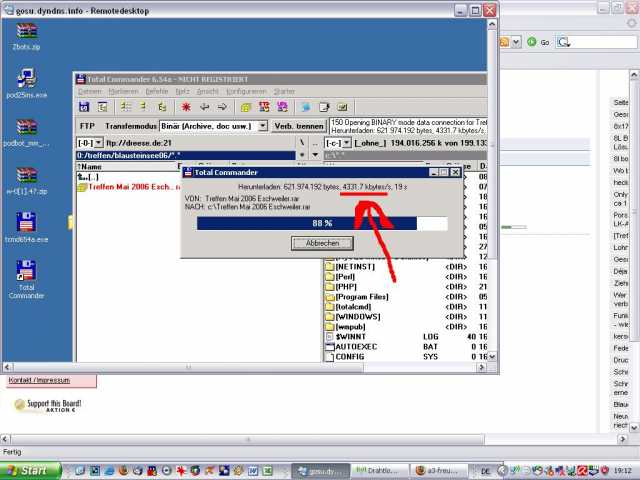Open Konfigurieren menu
640x480 pixels.
click(246, 91)
